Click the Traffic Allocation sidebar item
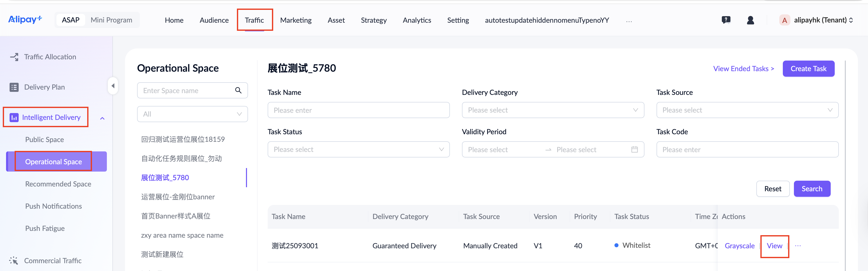Viewport: 868px width, 271px height. click(50, 57)
